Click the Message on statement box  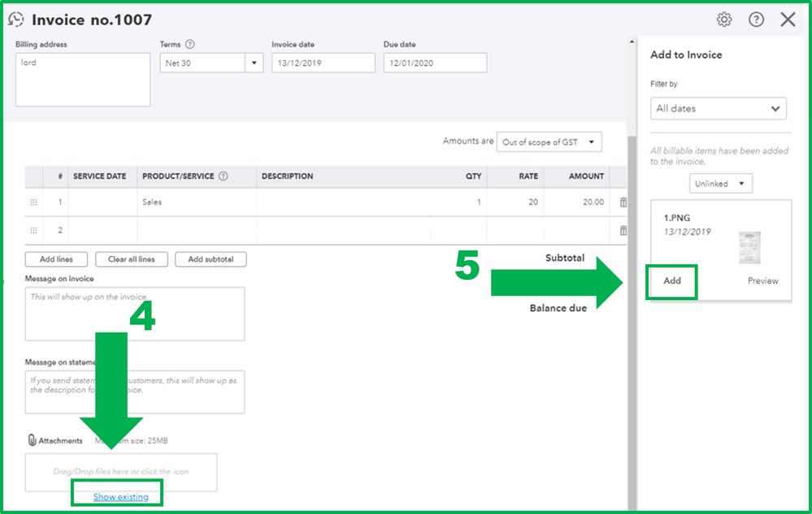click(x=135, y=392)
